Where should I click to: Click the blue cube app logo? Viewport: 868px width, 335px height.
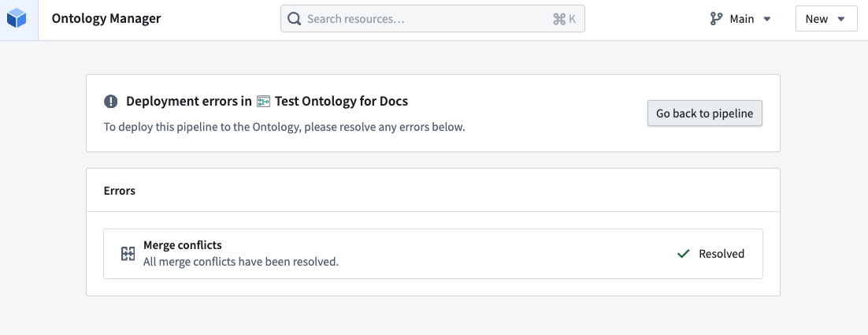(x=17, y=19)
